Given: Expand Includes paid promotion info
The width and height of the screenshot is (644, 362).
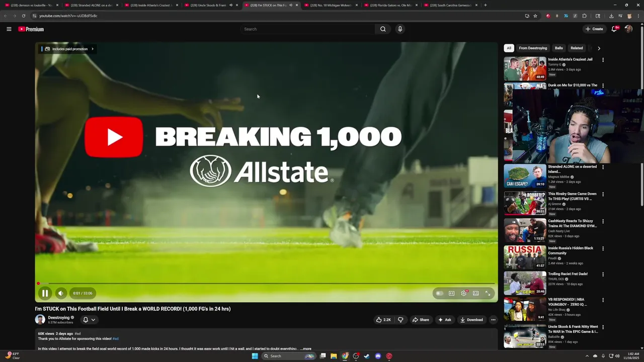Looking at the screenshot, I should point(69,49).
